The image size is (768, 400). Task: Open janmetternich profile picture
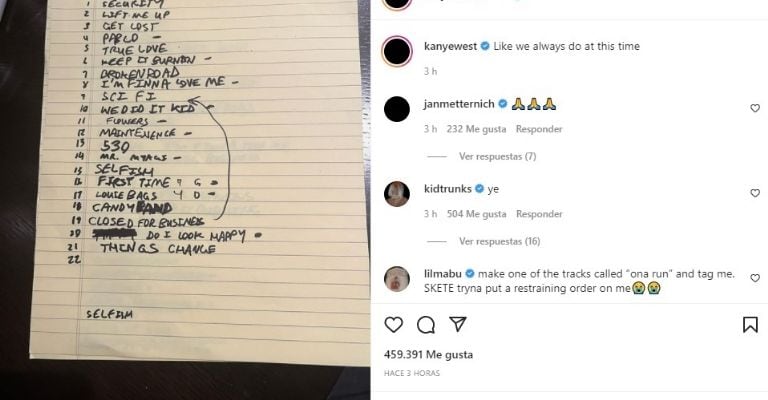point(397,109)
